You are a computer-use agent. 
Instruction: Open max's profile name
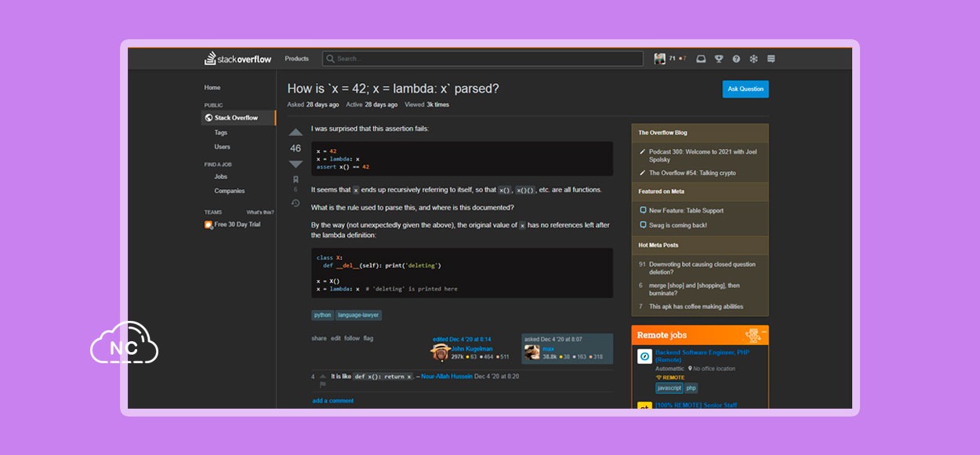tap(549, 348)
